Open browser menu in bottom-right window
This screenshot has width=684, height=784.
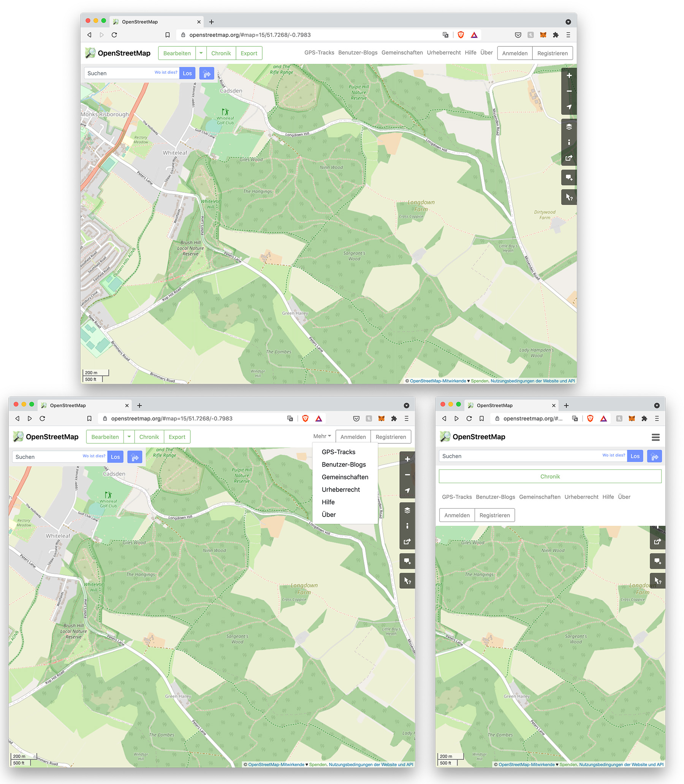pos(657,419)
